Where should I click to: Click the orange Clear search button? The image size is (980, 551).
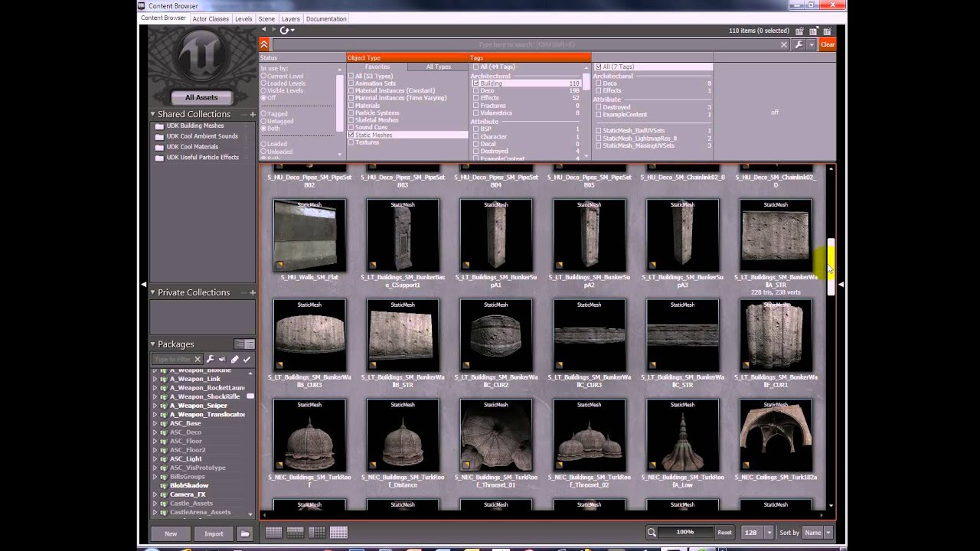pyautogui.click(x=828, y=45)
